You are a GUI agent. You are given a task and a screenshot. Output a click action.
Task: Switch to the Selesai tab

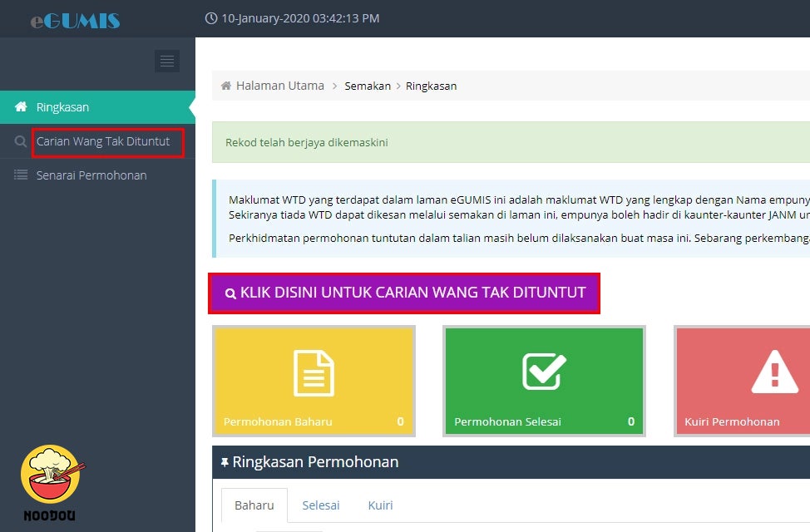320,505
